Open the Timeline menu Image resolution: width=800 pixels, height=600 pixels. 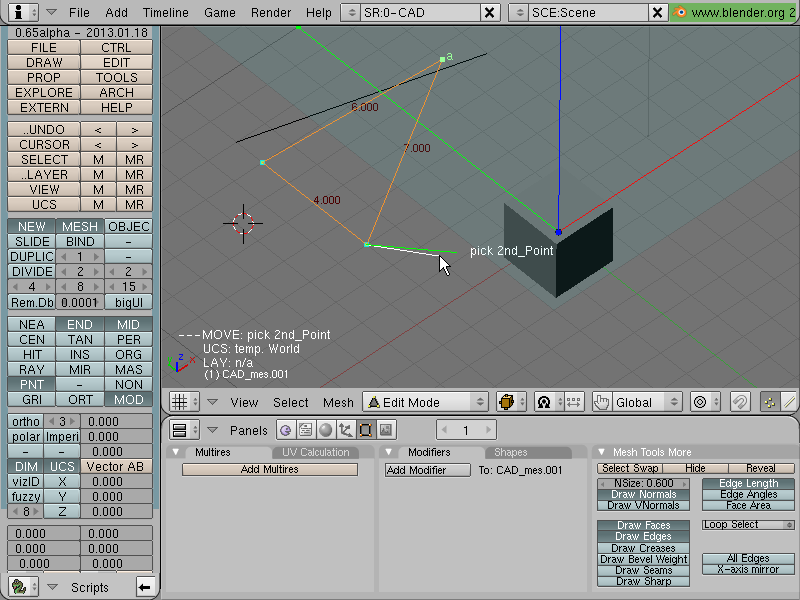tap(166, 12)
